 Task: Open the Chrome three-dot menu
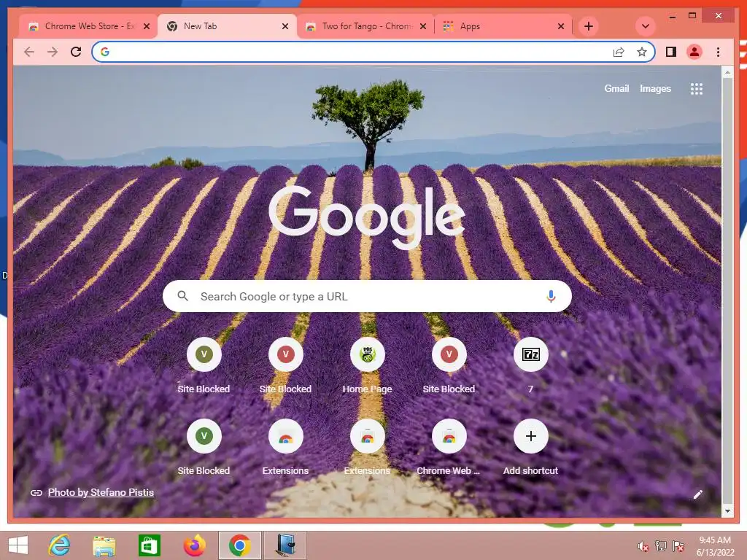pyautogui.click(x=718, y=52)
